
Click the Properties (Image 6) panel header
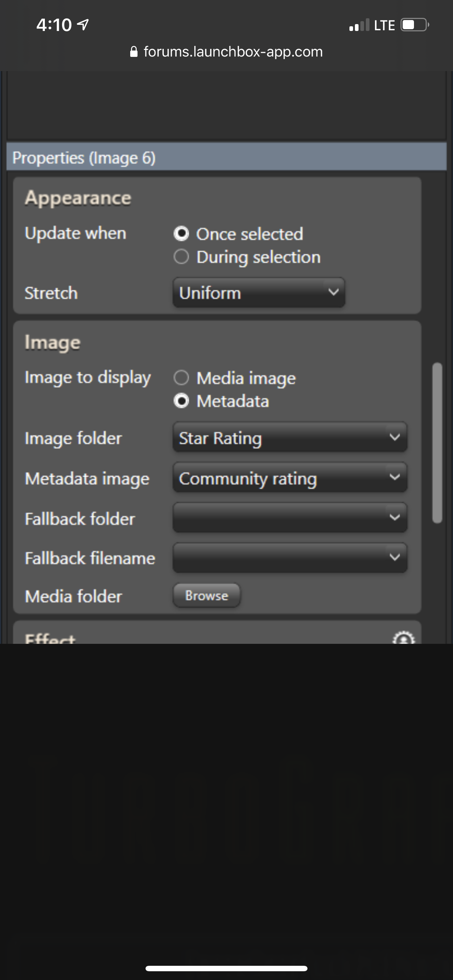tap(226, 157)
